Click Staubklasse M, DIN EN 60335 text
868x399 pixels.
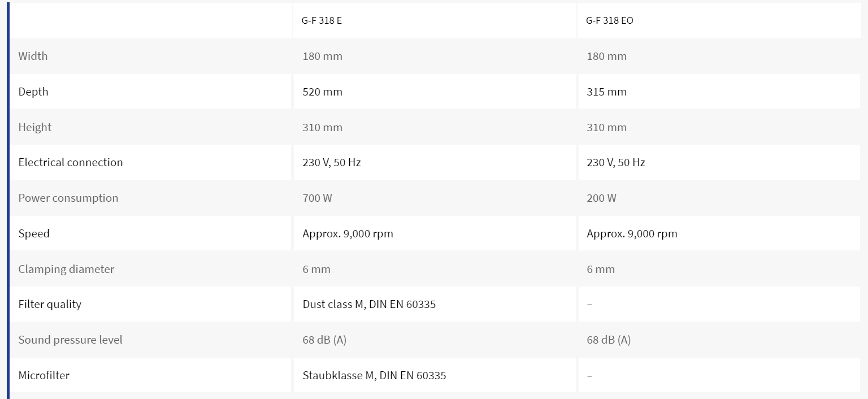[374, 375]
